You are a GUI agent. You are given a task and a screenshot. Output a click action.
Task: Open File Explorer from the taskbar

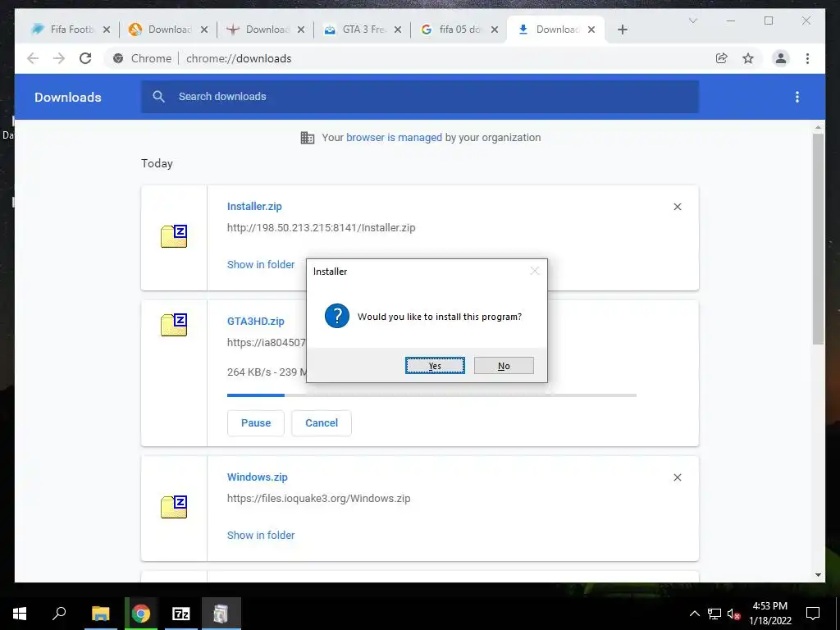(x=100, y=614)
